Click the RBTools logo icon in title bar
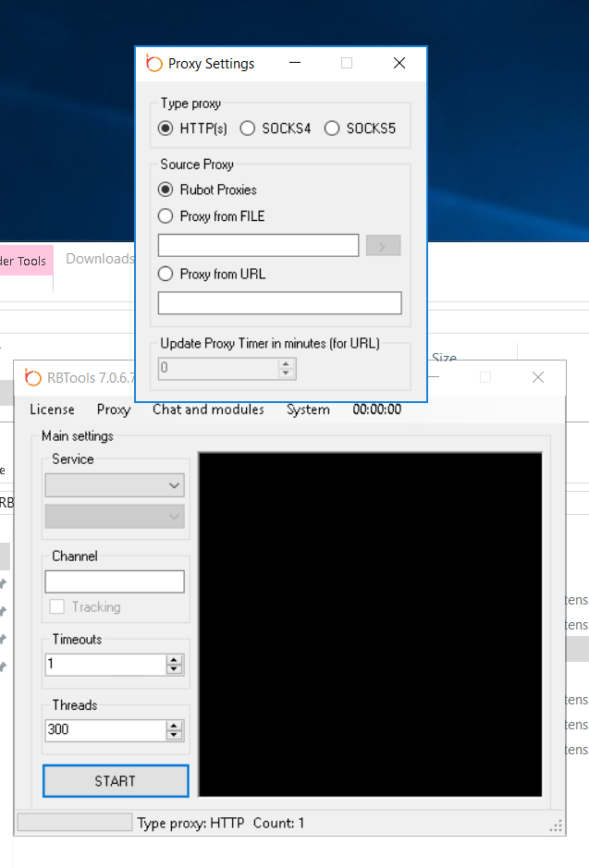The image size is (589, 868). tap(33, 377)
